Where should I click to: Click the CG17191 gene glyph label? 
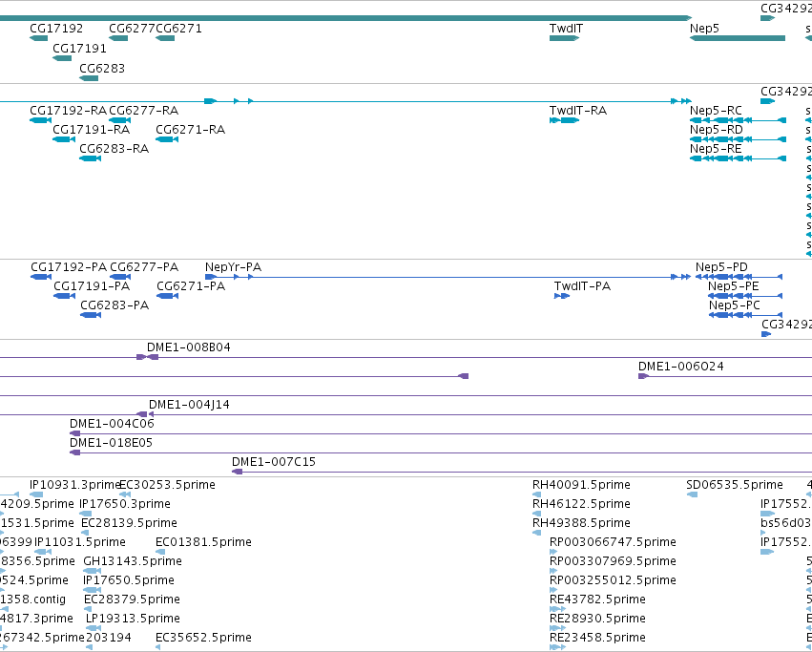coord(79,49)
